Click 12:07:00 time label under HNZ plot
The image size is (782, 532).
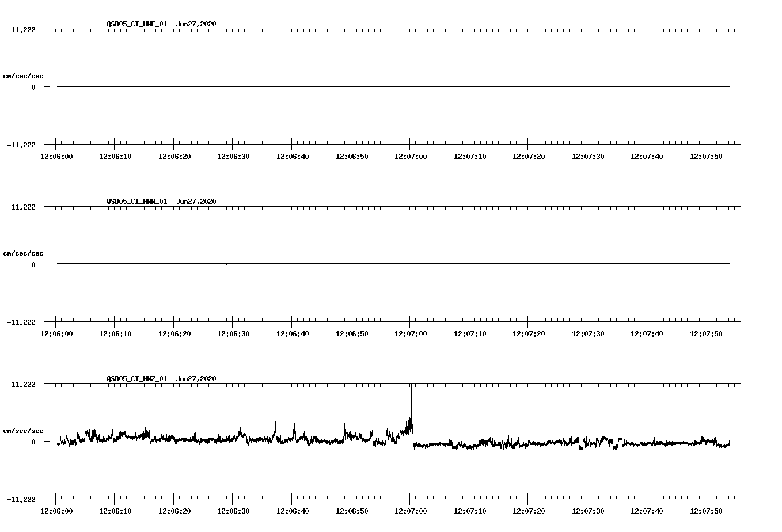point(410,511)
